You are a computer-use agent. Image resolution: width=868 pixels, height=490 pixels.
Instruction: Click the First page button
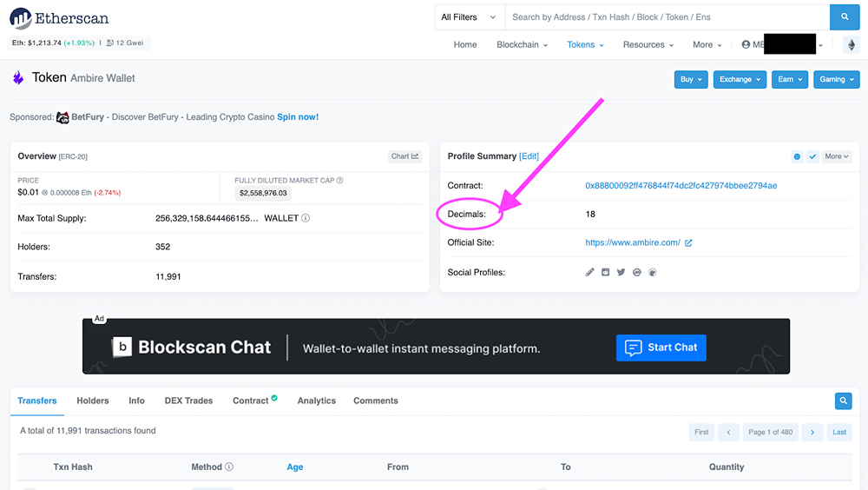[701, 433]
